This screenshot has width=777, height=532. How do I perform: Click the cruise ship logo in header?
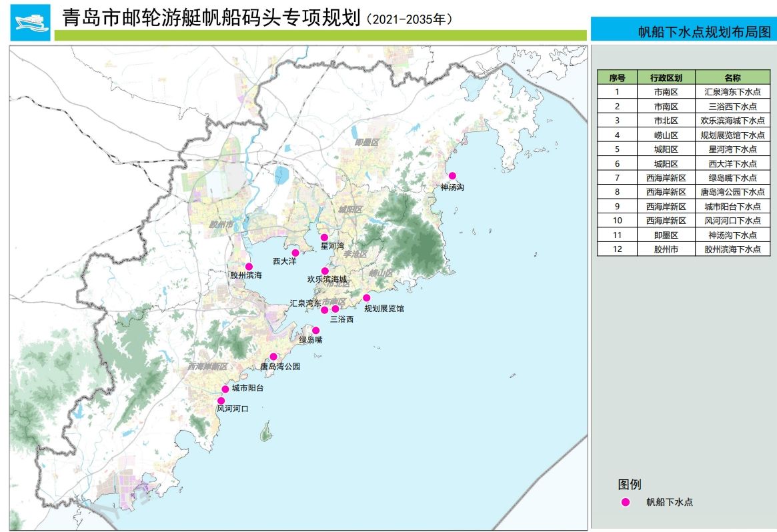pyautogui.click(x=30, y=22)
